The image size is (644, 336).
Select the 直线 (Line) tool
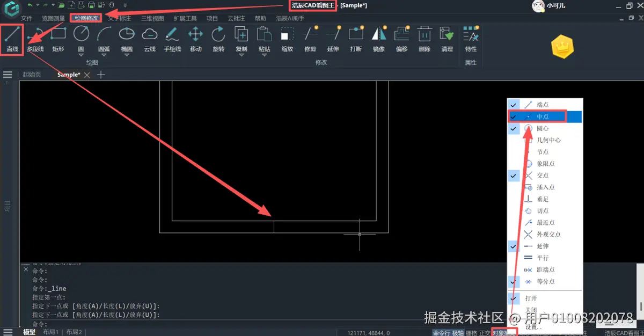click(x=12, y=39)
